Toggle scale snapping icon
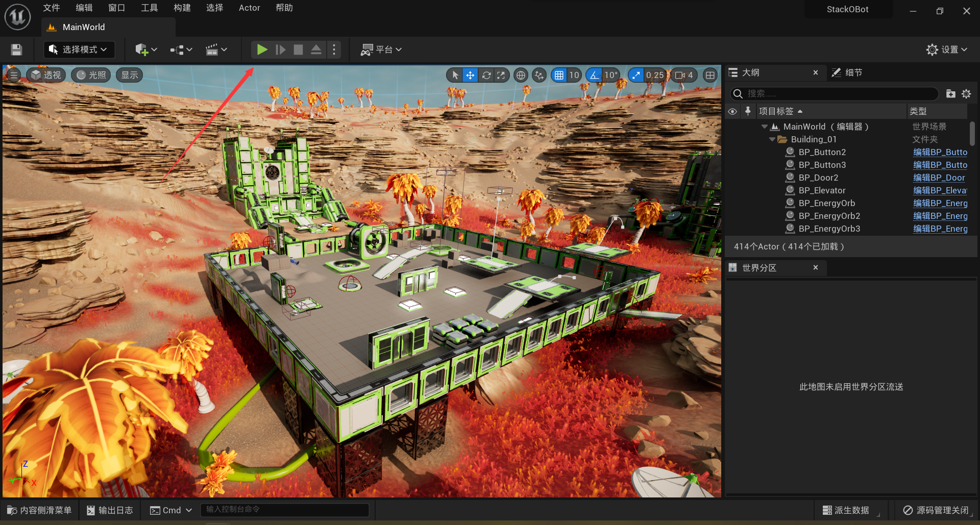This screenshot has height=525, width=980. click(636, 75)
